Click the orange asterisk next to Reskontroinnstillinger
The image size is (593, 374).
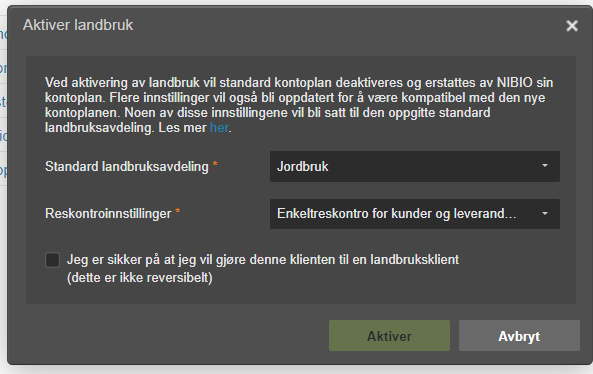coord(177,212)
